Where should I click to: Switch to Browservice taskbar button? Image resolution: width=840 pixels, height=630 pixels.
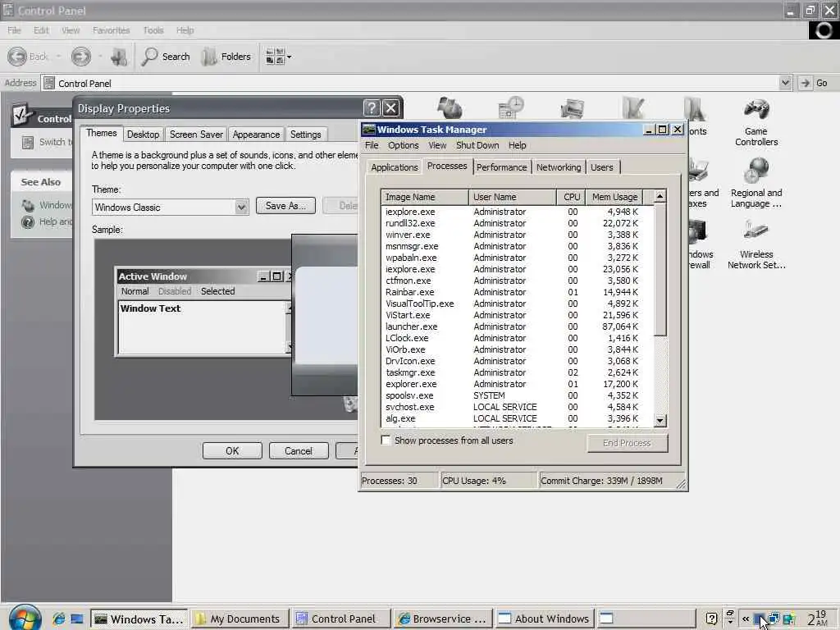coord(442,619)
